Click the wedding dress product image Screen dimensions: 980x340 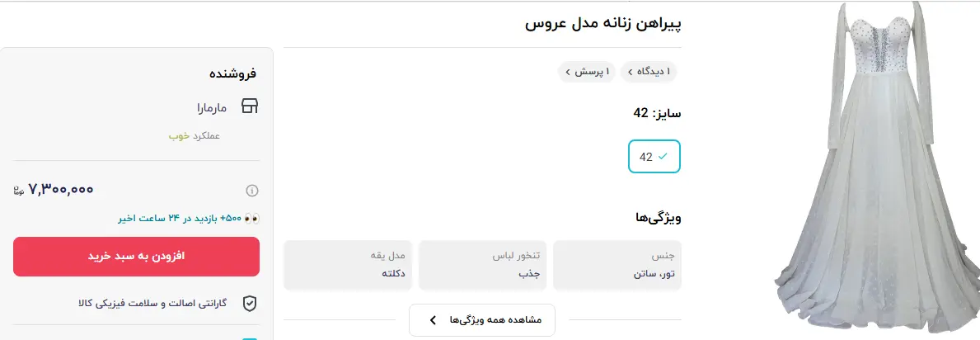pos(876,165)
